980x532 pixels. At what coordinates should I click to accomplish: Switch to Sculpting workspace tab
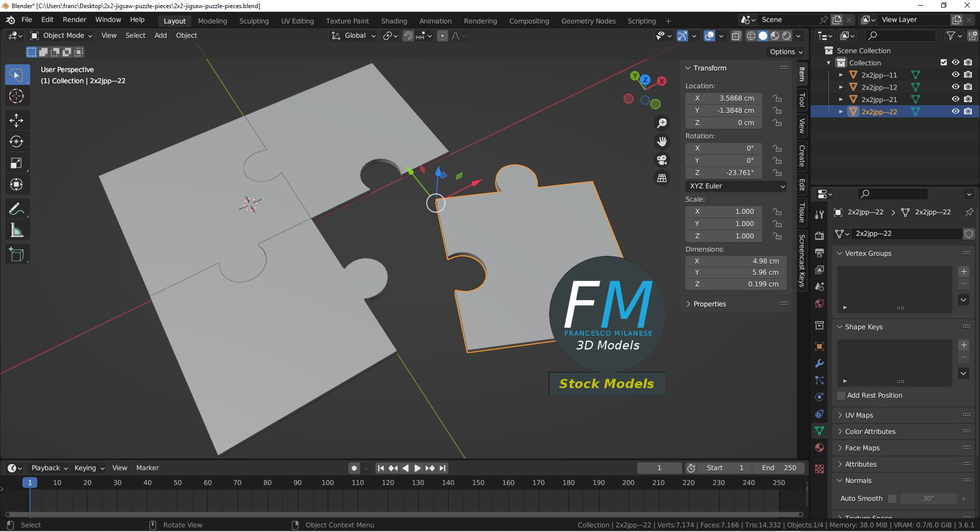click(254, 21)
